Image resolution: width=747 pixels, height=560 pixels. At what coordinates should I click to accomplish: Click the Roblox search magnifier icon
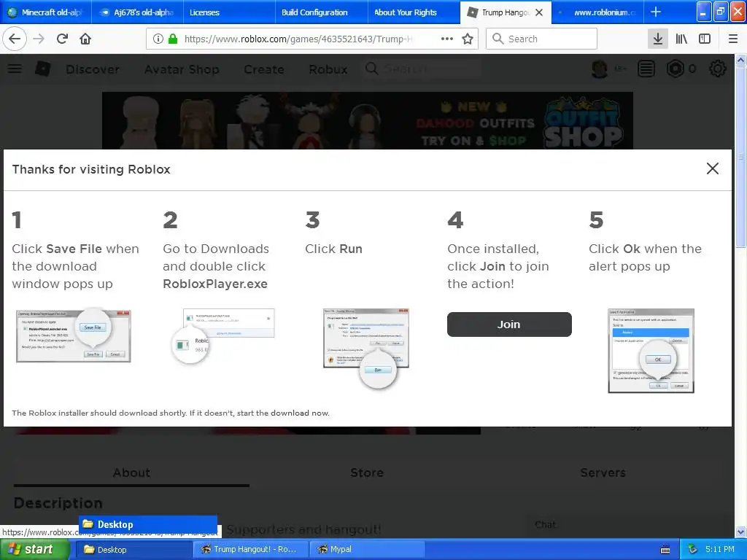click(371, 69)
